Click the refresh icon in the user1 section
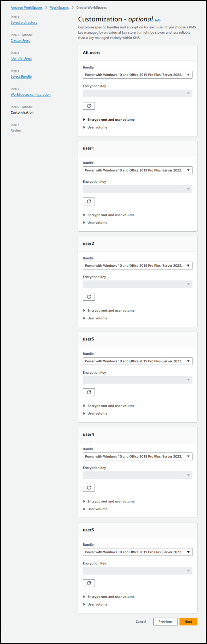Viewport: 207px width, 644px height. pos(89,201)
